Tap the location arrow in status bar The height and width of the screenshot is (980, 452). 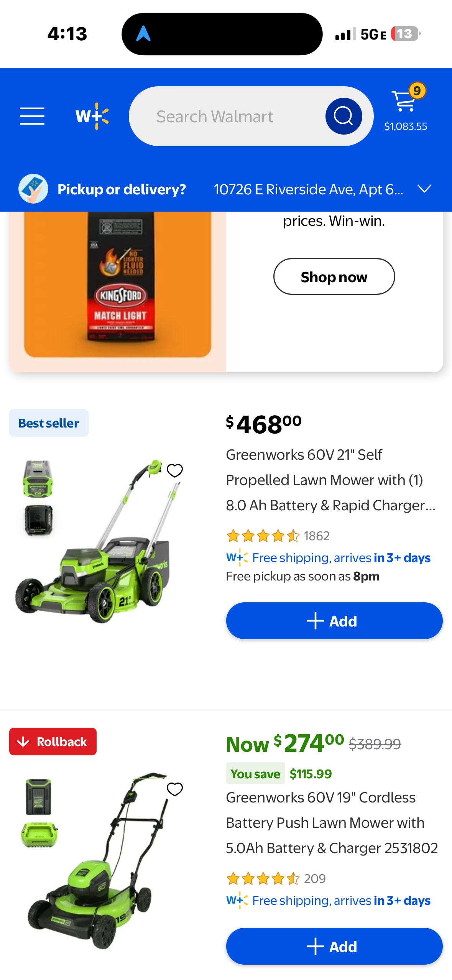143,34
